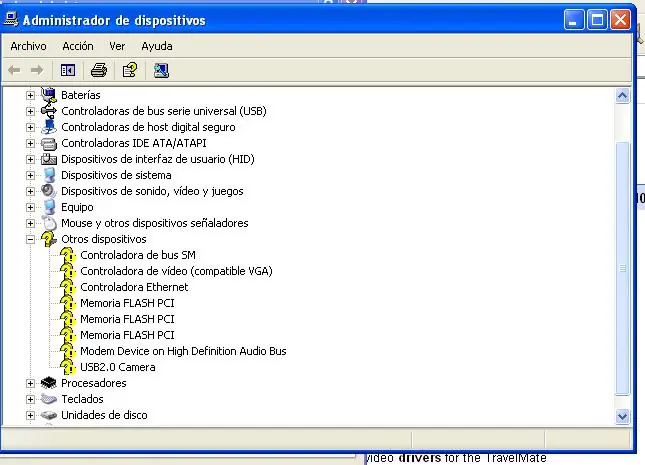Screen dimensions: 645x465
Task: Click the Teclados keyboard icon
Action: (49, 399)
